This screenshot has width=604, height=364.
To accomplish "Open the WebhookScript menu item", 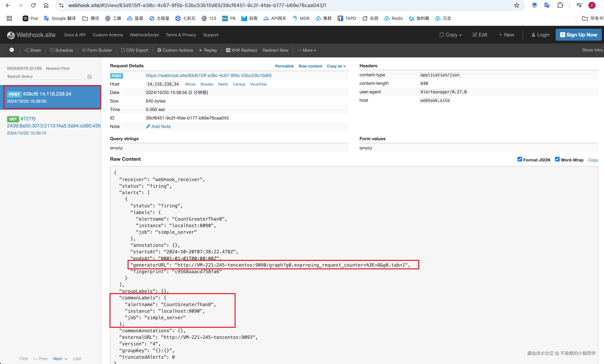I will tap(144, 35).
